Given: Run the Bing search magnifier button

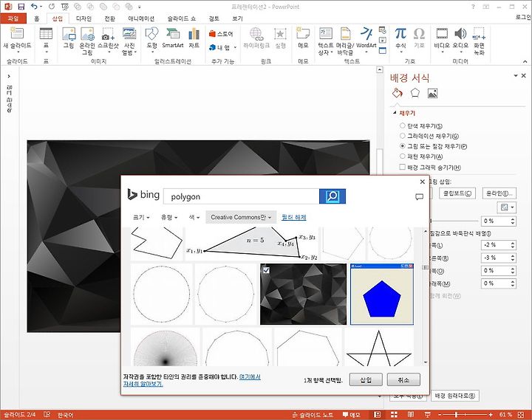Looking at the screenshot, I should pos(332,196).
